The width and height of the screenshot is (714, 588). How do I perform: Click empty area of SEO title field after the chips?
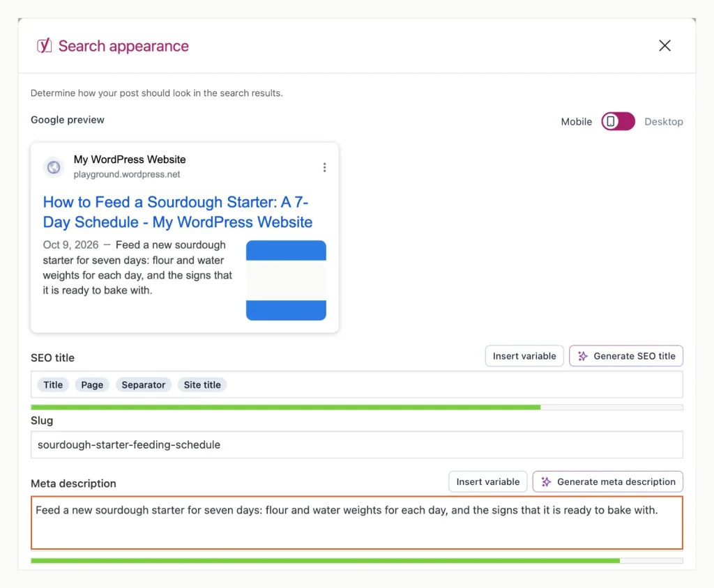[453, 385]
